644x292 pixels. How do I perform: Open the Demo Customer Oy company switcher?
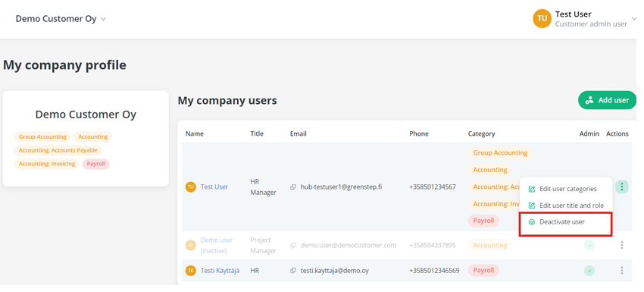pos(61,19)
